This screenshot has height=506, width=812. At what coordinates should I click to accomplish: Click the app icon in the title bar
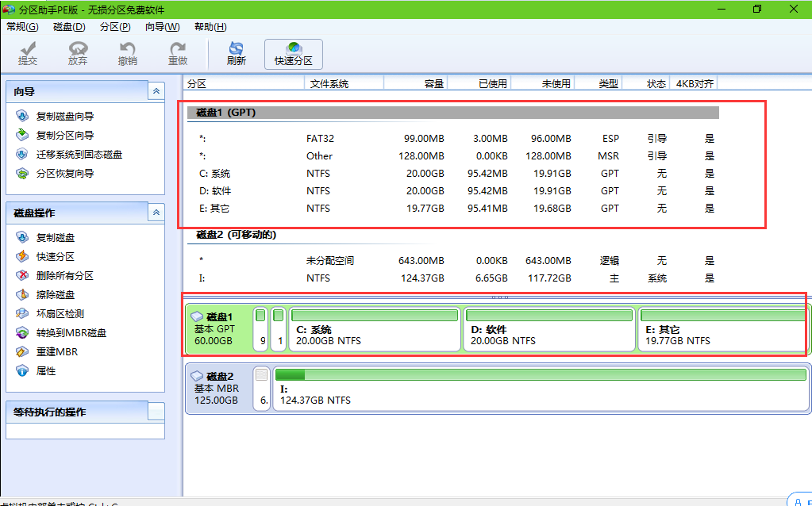pyautogui.click(x=9, y=10)
